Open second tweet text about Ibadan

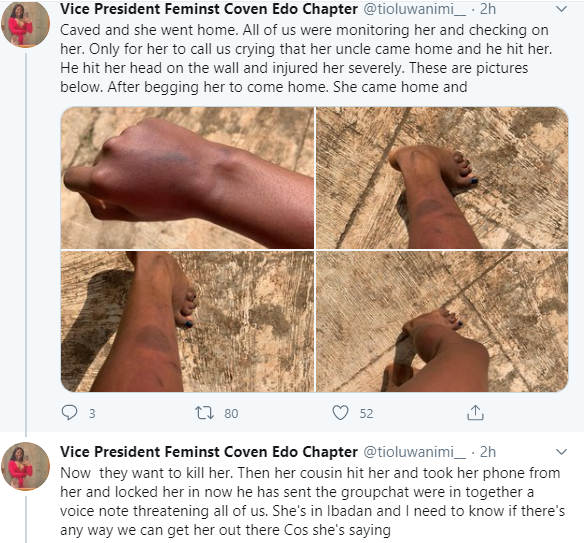tap(312, 501)
